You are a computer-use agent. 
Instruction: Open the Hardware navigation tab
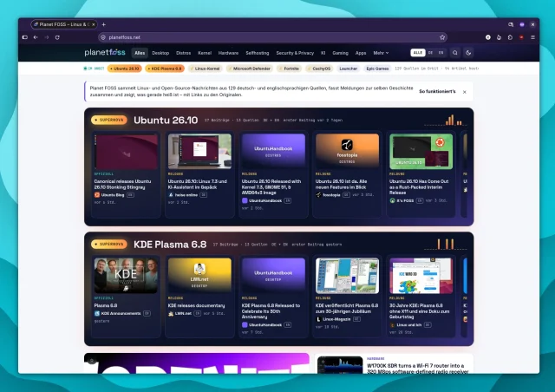click(x=228, y=53)
